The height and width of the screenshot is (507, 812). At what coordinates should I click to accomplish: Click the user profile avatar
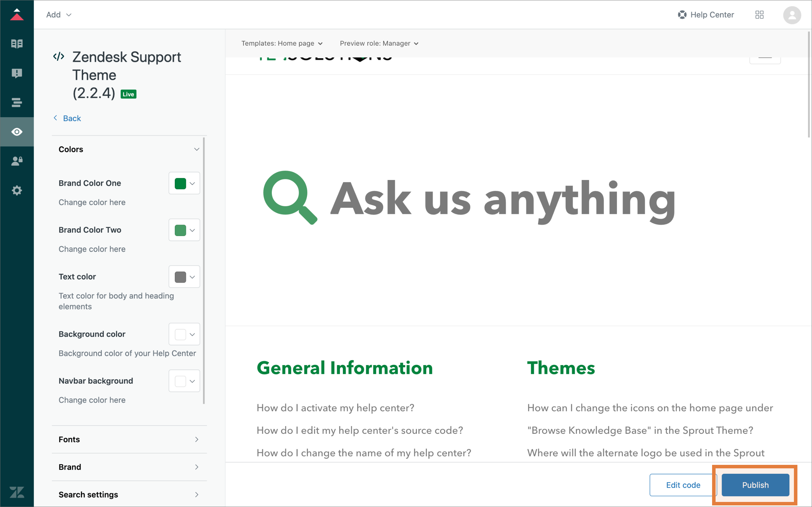(x=792, y=15)
